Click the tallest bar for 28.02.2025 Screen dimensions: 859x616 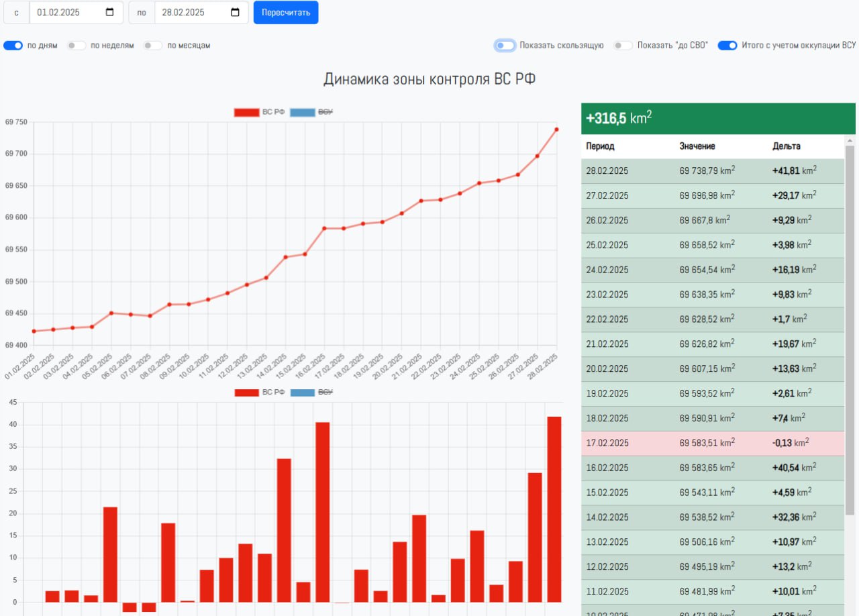[554, 509]
